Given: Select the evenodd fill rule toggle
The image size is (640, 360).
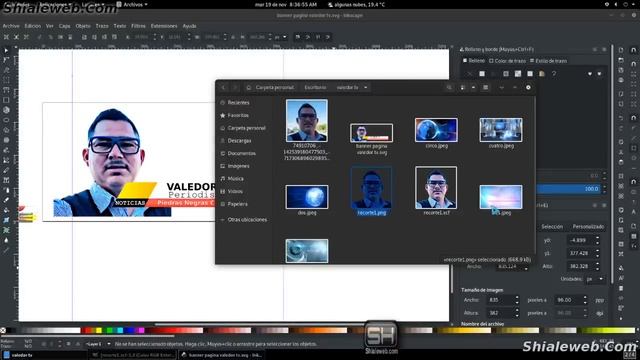Looking at the screenshot, I should click(x=590, y=74).
